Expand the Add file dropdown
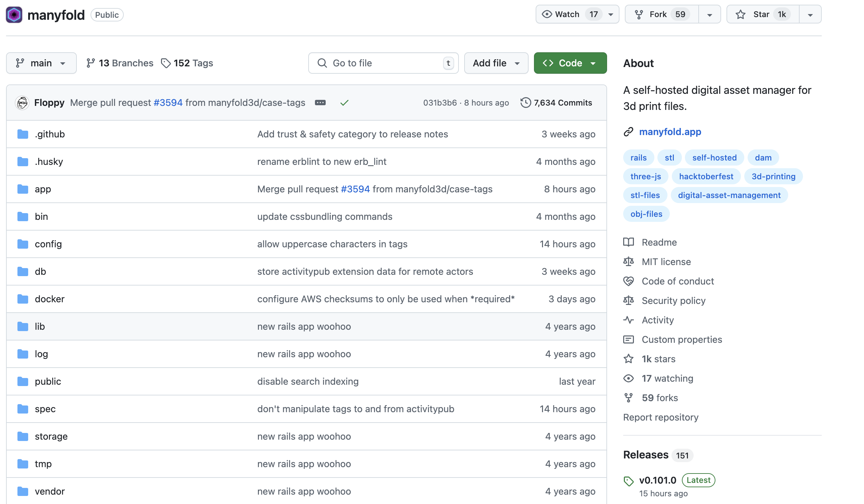The height and width of the screenshot is (504, 864). [496, 63]
